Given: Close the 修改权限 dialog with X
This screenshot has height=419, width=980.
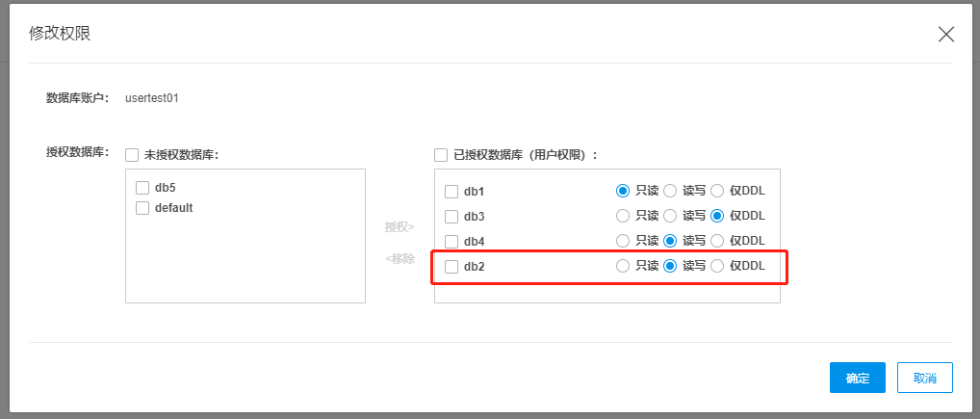Looking at the screenshot, I should click(x=945, y=35).
